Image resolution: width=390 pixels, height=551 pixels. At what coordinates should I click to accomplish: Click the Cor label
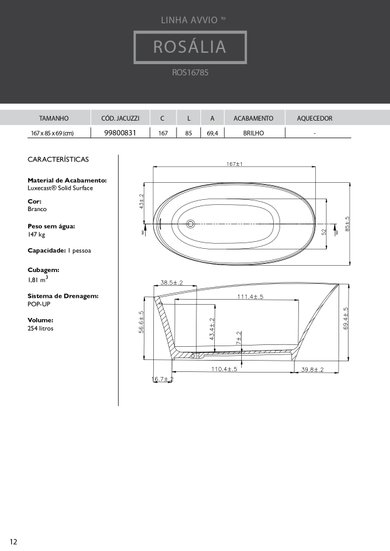pos(34,202)
